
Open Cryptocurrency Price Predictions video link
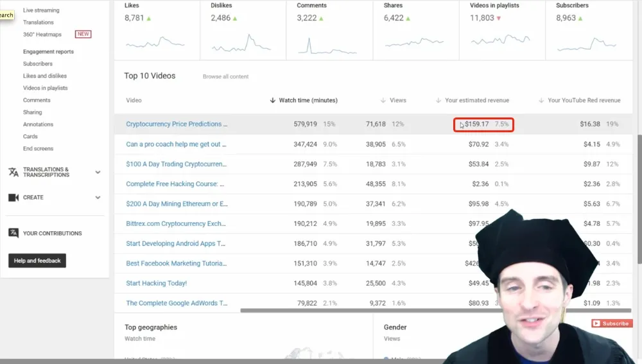[x=177, y=124]
